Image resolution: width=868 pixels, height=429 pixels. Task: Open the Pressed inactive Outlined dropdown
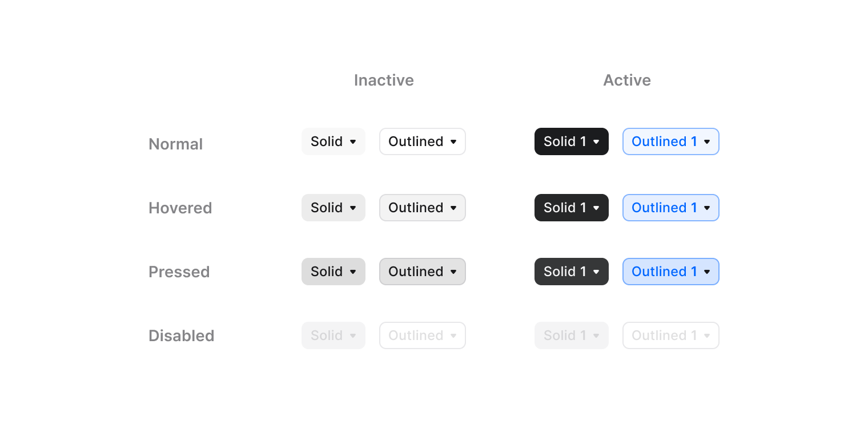coord(422,272)
